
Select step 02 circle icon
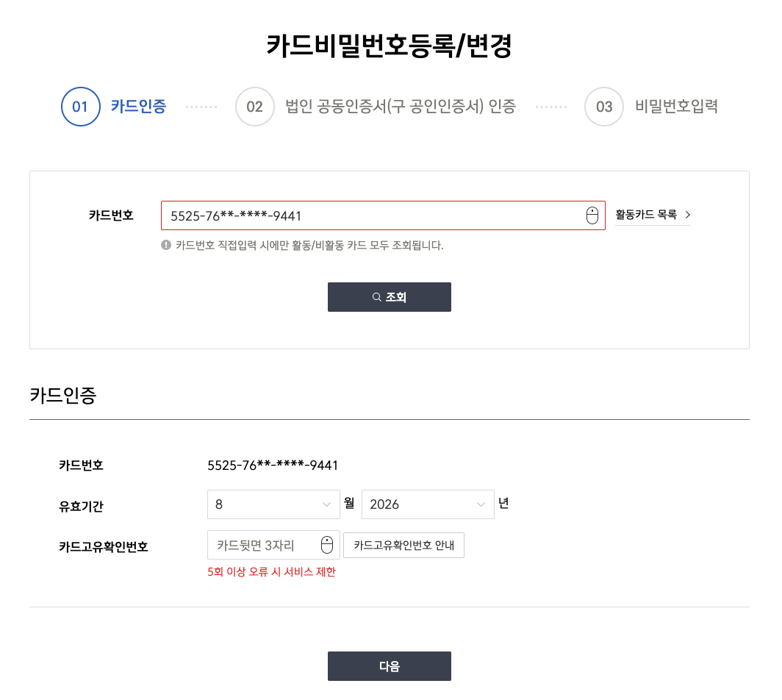tap(255, 107)
